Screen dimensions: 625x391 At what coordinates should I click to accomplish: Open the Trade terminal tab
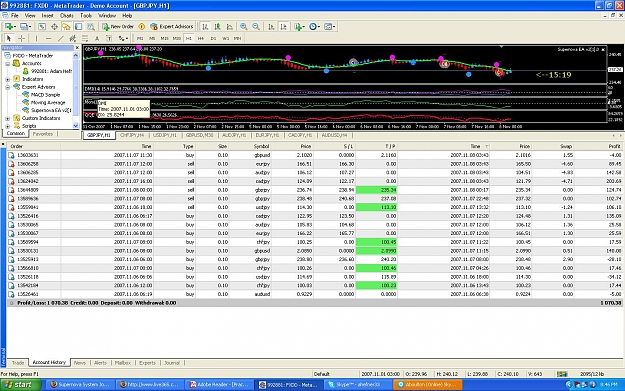18,363
